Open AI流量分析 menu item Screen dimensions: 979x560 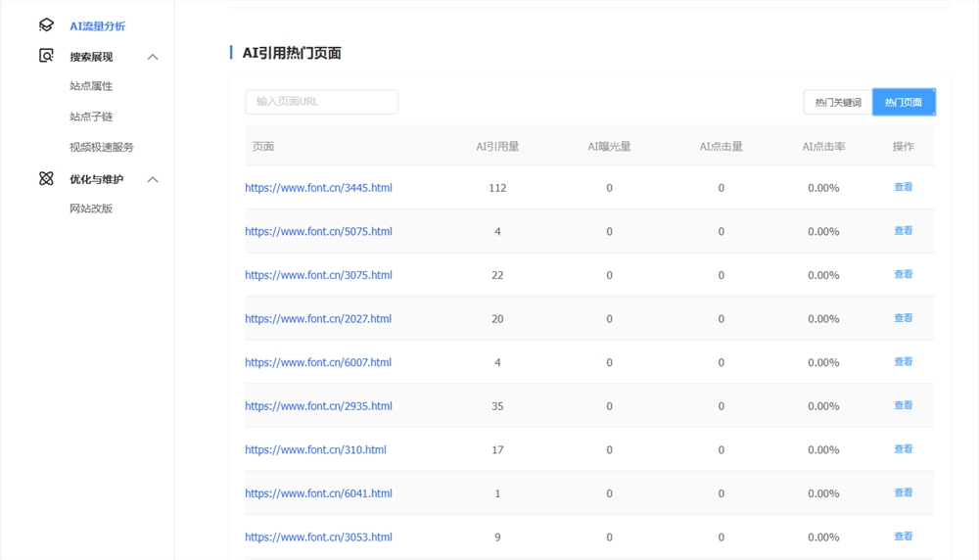[x=97, y=25]
